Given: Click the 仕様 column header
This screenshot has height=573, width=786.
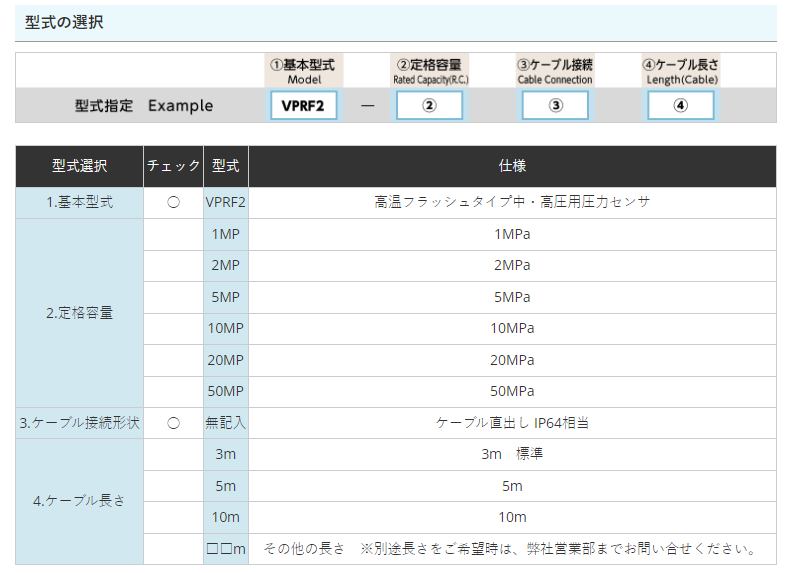Looking at the screenshot, I should tap(512, 166).
